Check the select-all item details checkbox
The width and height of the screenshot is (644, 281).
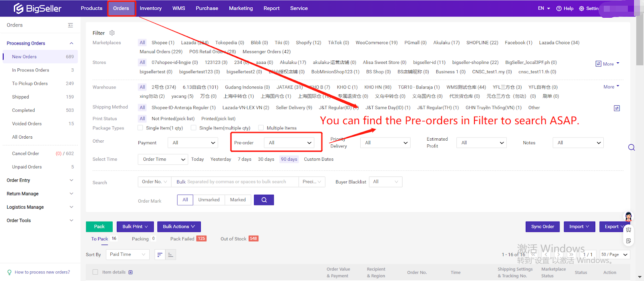(x=95, y=272)
